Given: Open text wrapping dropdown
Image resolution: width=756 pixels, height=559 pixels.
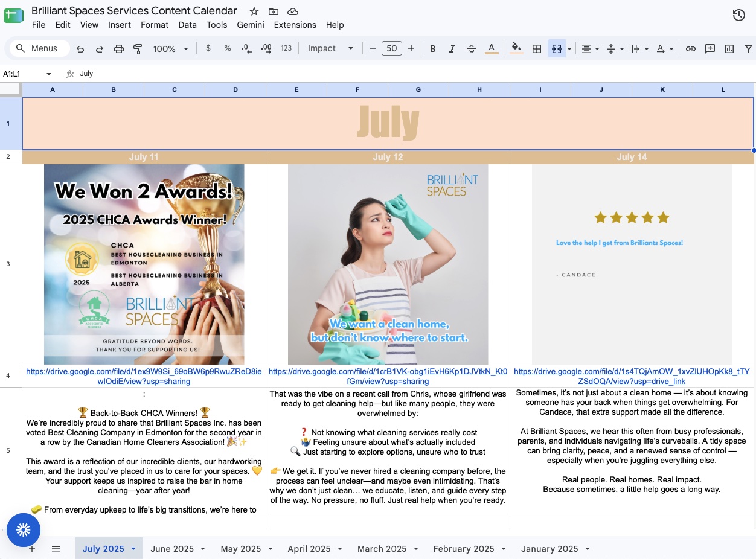Looking at the screenshot, I should pyautogui.click(x=639, y=49).
